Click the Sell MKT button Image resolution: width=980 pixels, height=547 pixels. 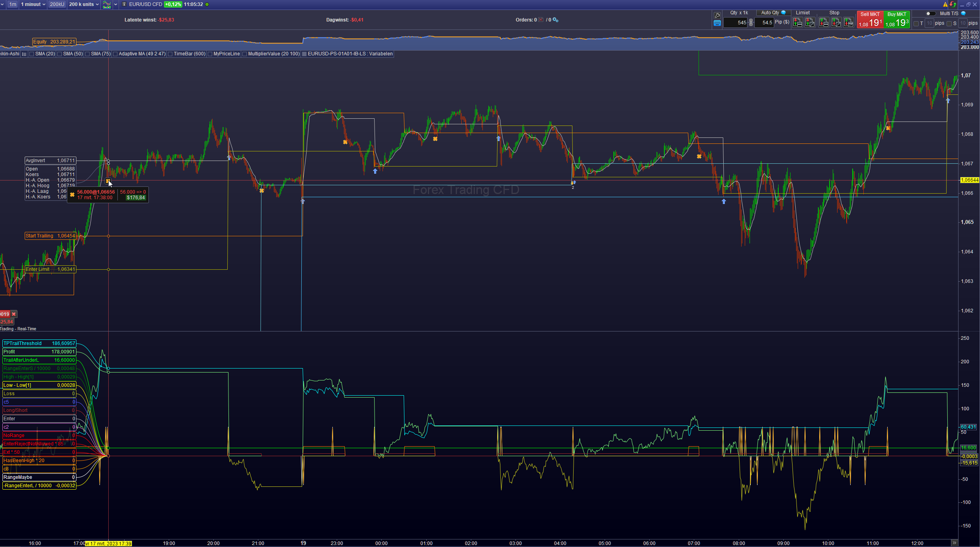[x=870, y=20]
